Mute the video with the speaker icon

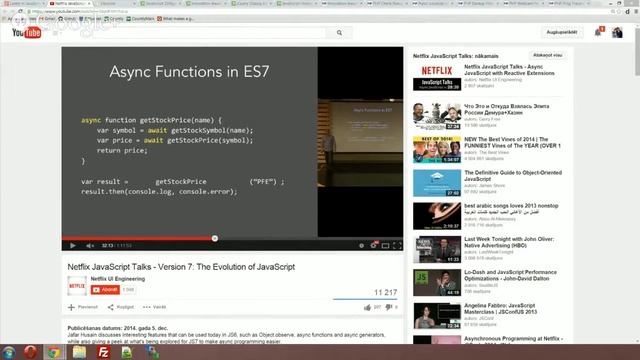tap(90, 245)
